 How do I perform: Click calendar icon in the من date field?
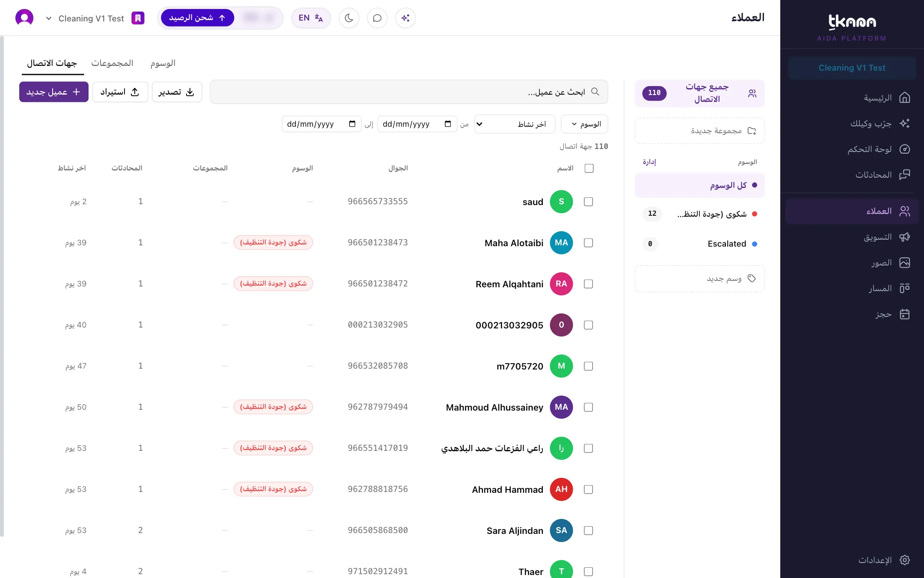(x=448, y=124)
